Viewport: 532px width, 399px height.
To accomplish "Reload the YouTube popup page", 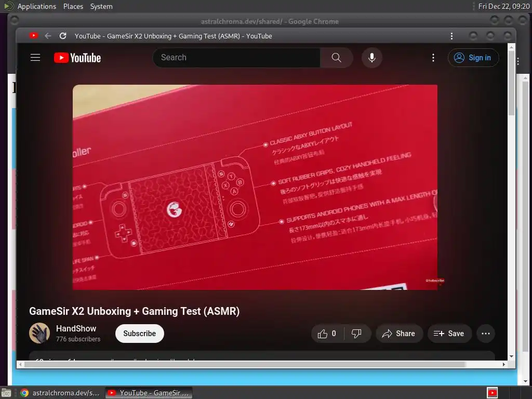I will (x=63, y=36).
